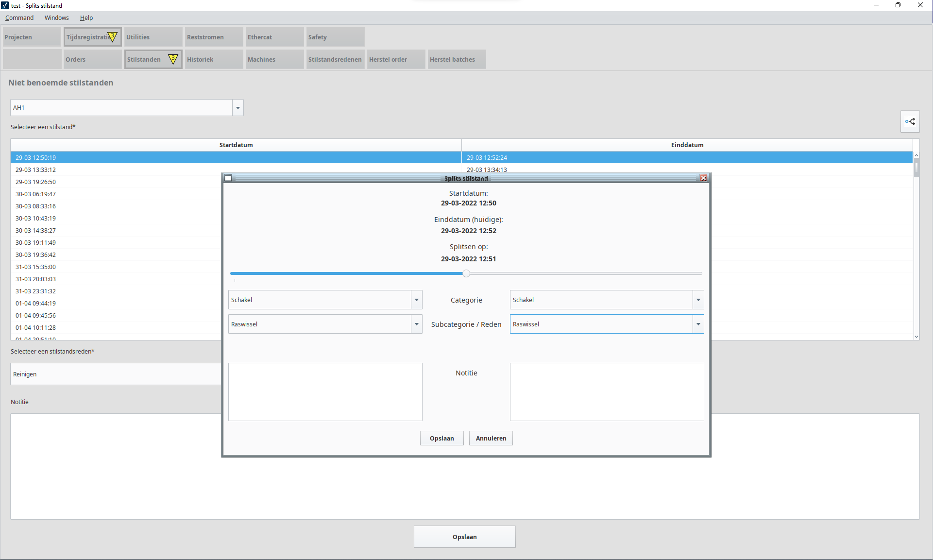Click the right Notitie text area
The image size is (933, 560).
606,391
